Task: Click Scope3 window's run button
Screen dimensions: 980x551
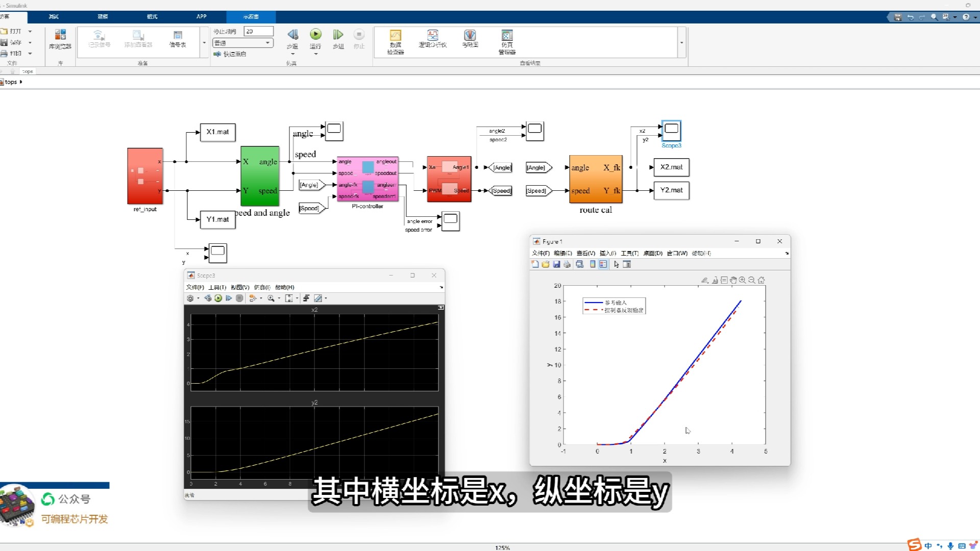Action: pos(218,298)
